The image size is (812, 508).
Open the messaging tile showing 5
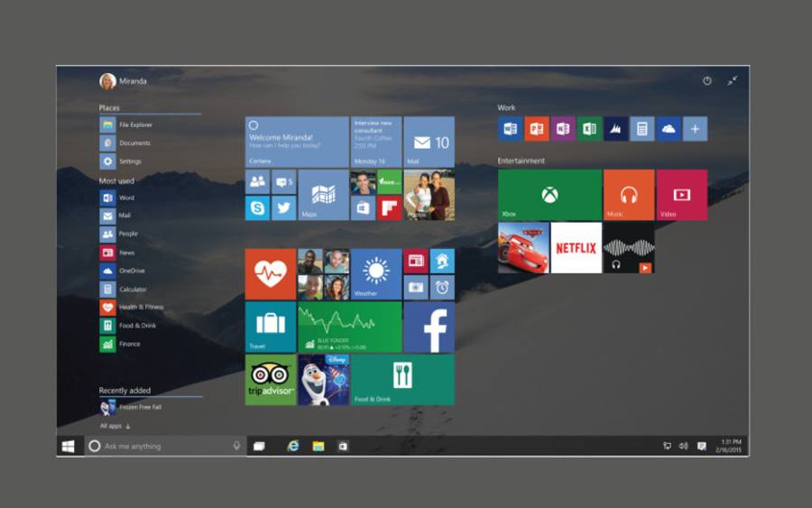click(284, 181)
